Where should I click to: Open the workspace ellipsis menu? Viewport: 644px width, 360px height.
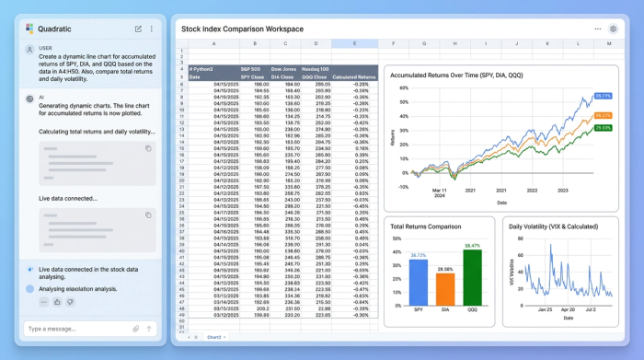point(598,29)
